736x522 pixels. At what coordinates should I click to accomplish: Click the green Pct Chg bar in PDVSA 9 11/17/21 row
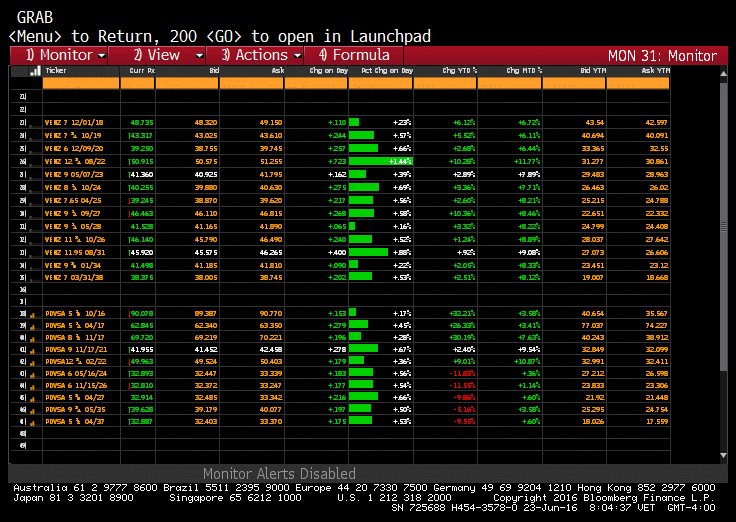coord(363,349)
